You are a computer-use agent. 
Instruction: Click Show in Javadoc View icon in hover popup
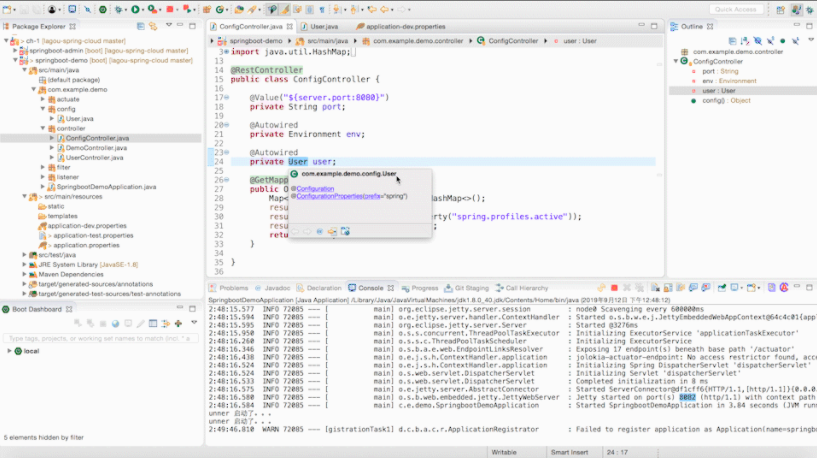320,231
